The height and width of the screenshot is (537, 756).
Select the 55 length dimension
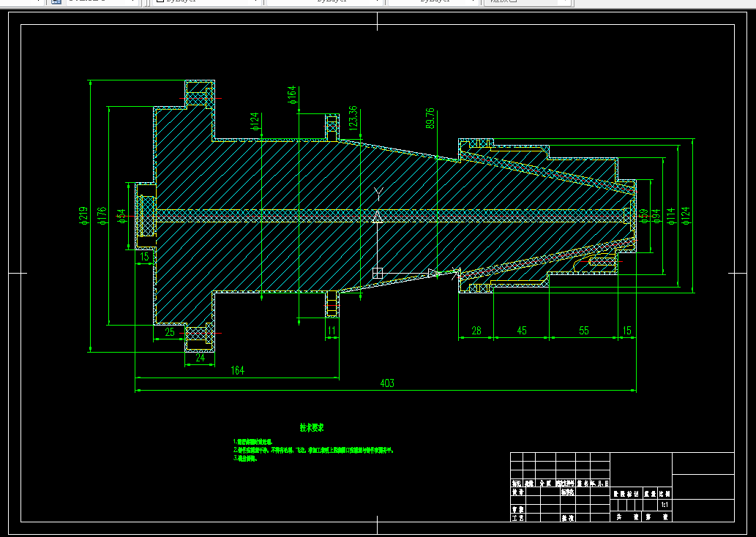coord(584,331)
